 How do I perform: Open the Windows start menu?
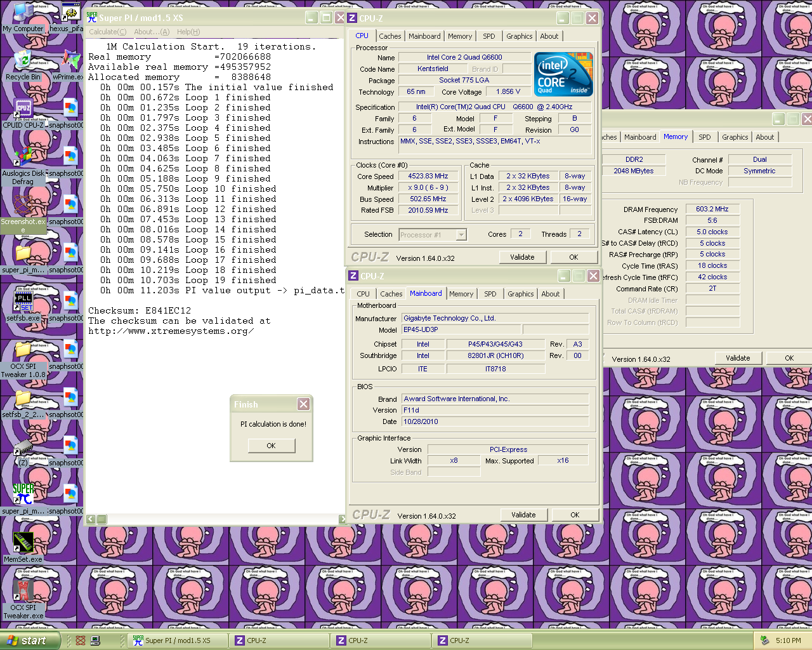coord(30,640)
